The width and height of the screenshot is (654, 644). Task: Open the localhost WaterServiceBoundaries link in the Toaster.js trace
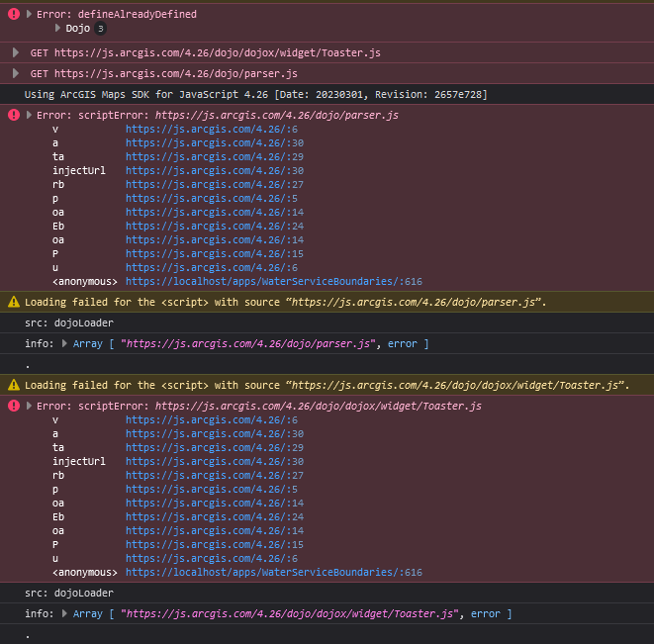click(273, 572)
